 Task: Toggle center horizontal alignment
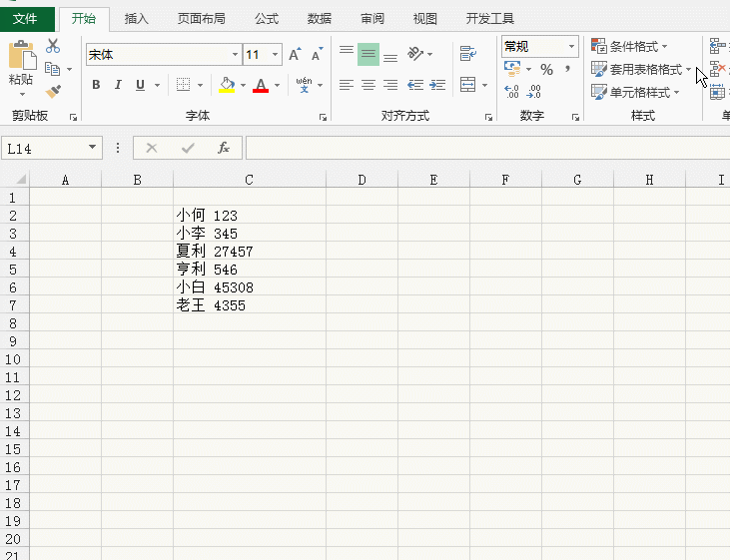pos(368,85)
